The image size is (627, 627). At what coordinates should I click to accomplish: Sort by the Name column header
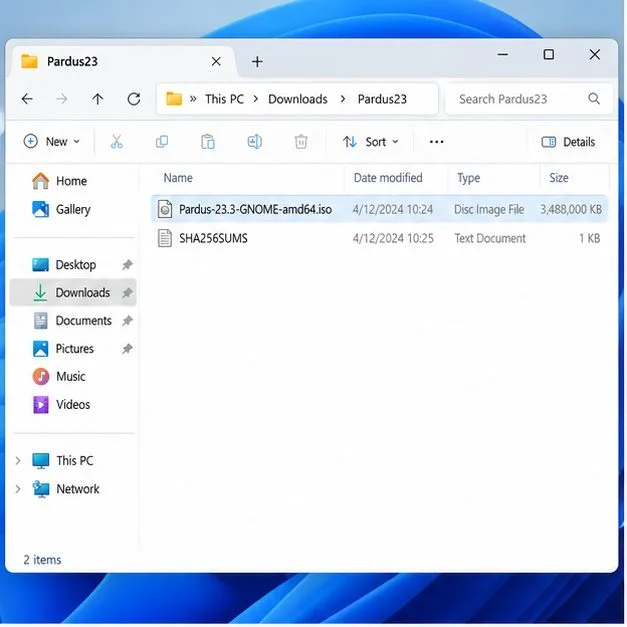coord(178,178)
